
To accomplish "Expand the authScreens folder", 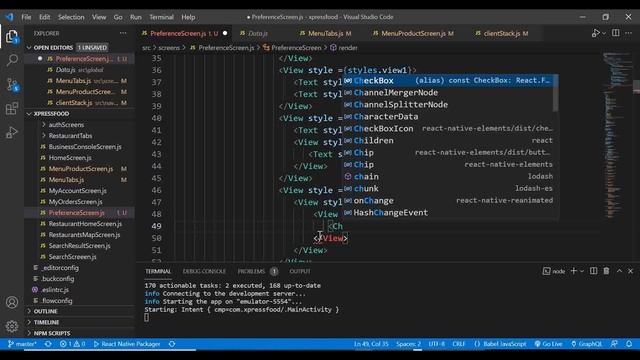I will pyautogui.click(x=66, y=125).
